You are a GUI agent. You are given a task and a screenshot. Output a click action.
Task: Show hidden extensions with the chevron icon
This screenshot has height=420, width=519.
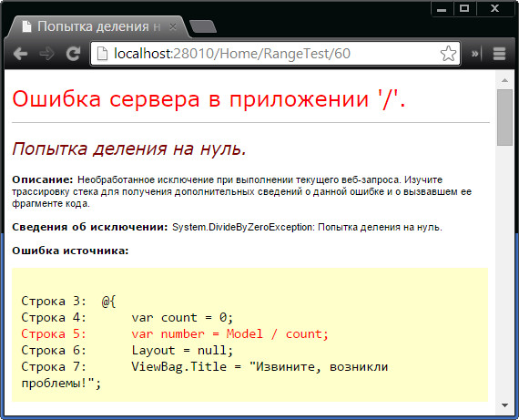click(x=475, y=54)
